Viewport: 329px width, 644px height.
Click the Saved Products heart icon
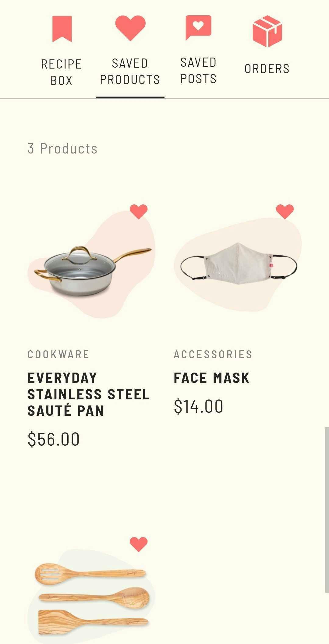click(x=130, y=28)
